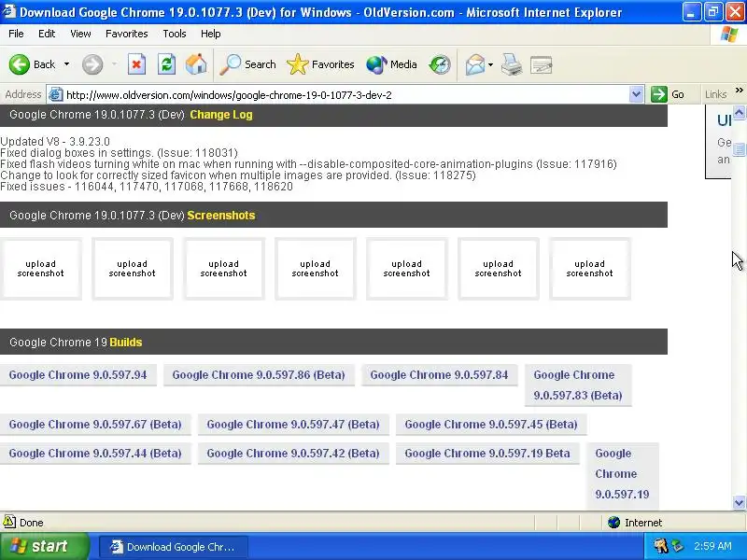Open the Tools menu
The image size is (747, 560).
pyautogui.click(x=175, y=34)
